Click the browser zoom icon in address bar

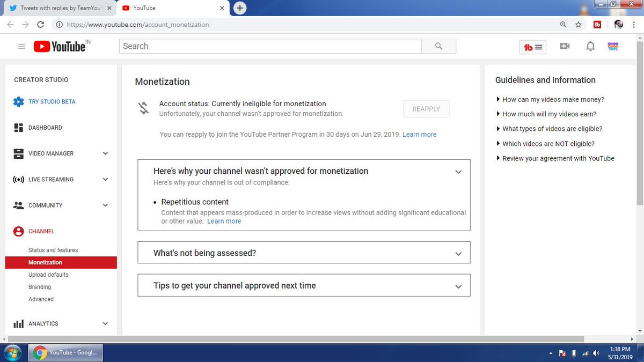[x=563, y=25]
